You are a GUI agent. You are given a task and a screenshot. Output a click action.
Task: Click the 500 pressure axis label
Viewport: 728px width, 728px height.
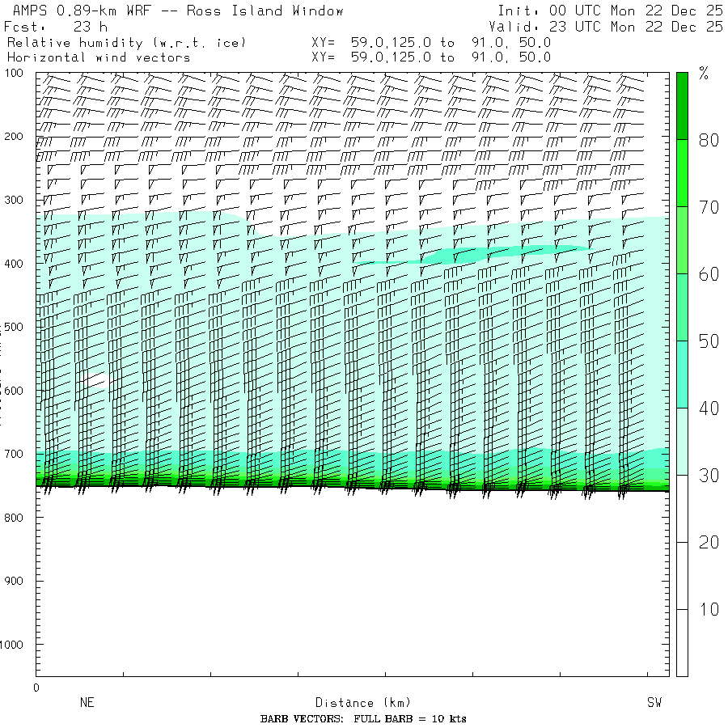(x=14, y=327)
